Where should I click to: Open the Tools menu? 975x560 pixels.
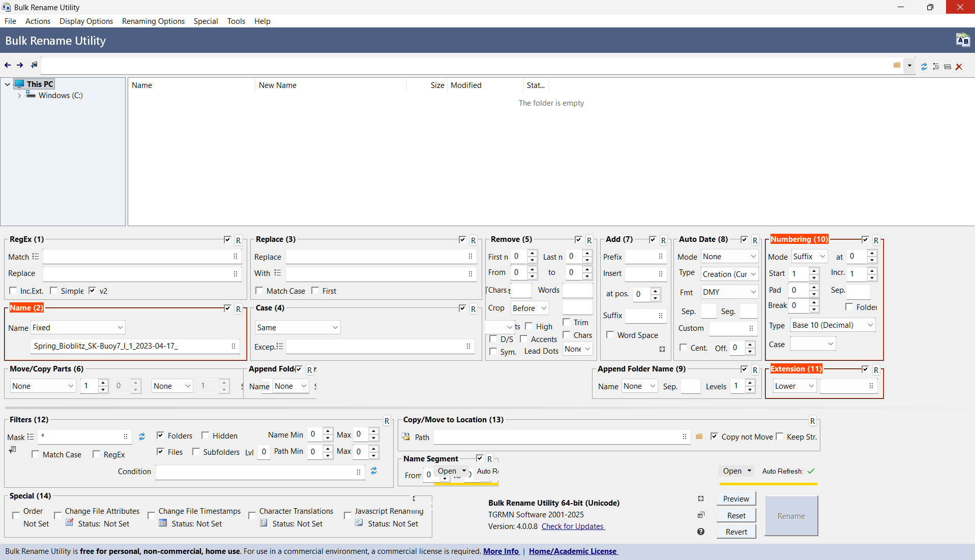(x=235, y=21)
